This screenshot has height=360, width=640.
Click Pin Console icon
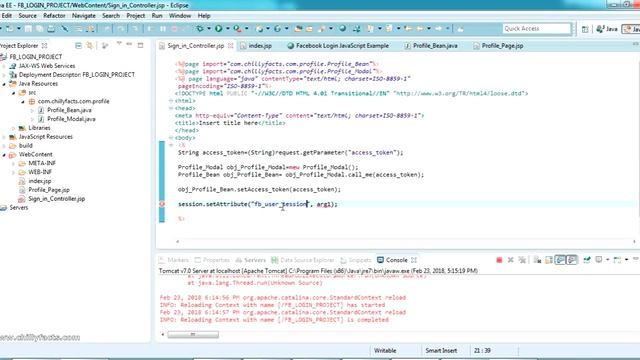pos(587,260)
